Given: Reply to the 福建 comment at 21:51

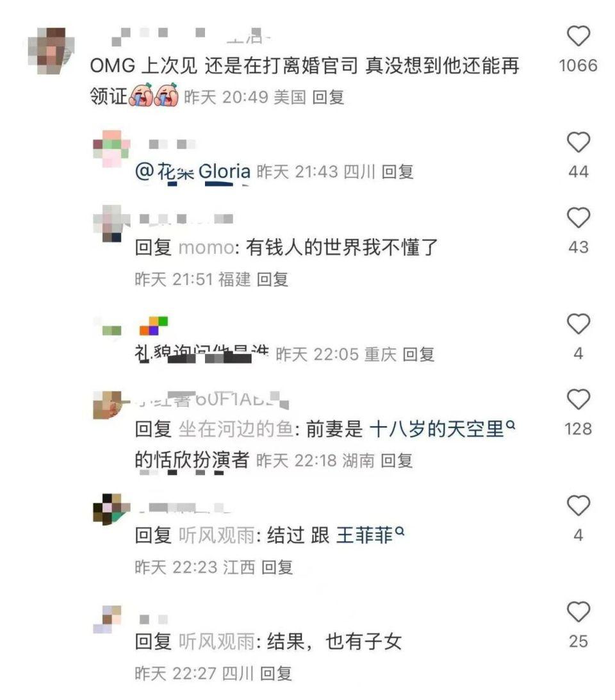Looking at the screenshot, I should point(272,279).
